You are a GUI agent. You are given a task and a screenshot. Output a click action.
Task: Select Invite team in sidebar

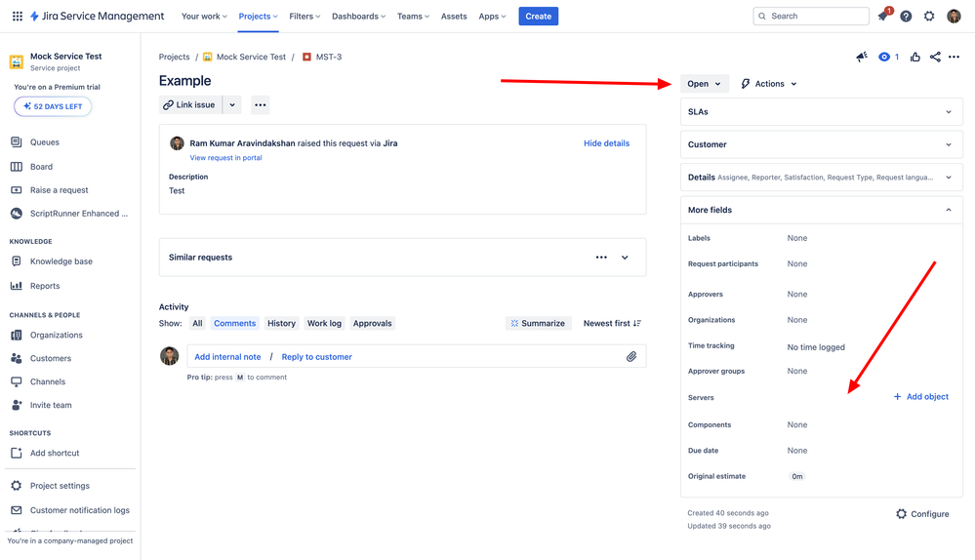tap(51, 405)
